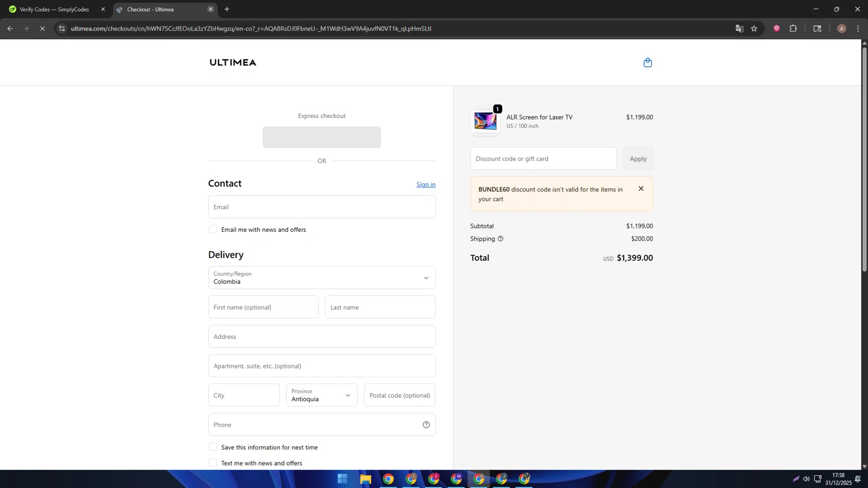868x488 pixels.
Task: Switch to Verify Codes SimplyCodes tab
Action: [54, 9]
